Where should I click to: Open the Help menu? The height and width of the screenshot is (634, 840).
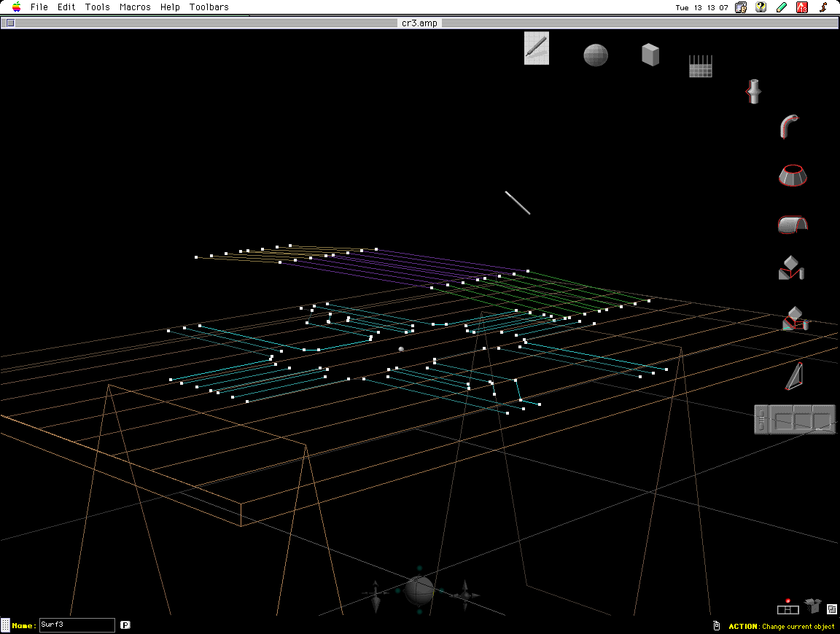pyautogui.click(x=170, y=7)
